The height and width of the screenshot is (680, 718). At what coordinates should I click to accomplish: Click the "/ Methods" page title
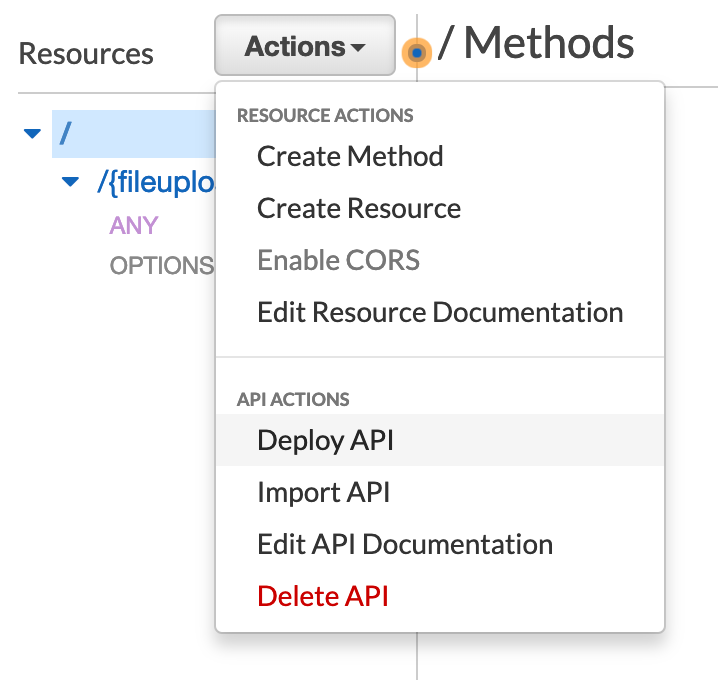(x=536, y=43)
